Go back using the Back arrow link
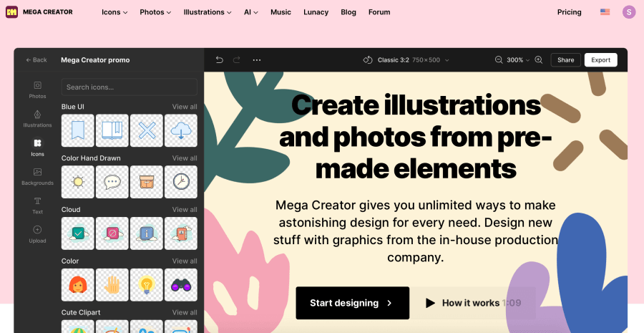This screenshot has width=644, height=333. (36, 60)
